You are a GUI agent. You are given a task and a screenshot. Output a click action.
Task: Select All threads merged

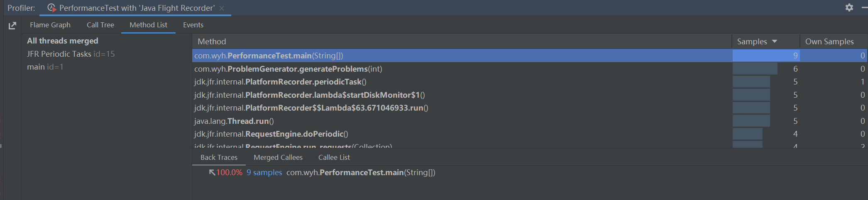click(63, 41)
